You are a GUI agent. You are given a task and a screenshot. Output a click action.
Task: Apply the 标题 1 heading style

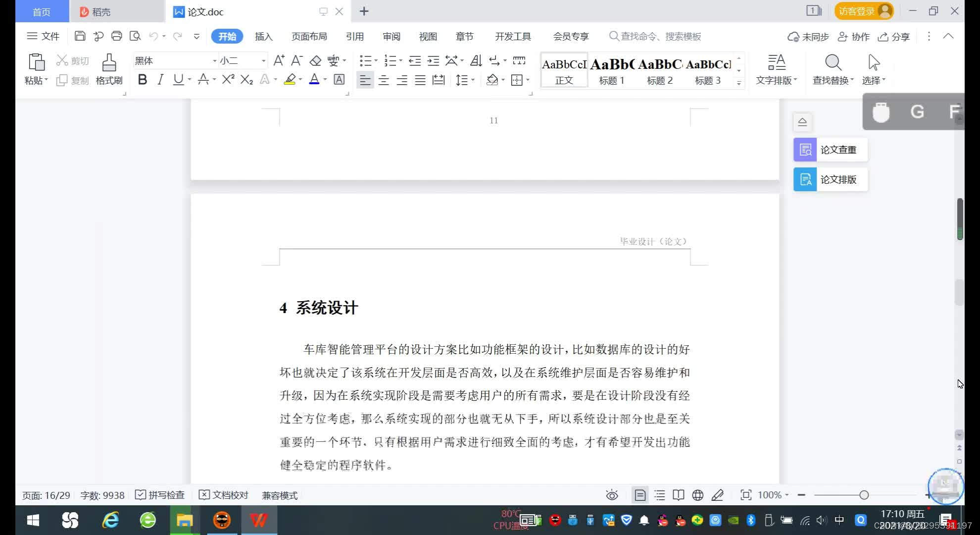pos(612,70)
